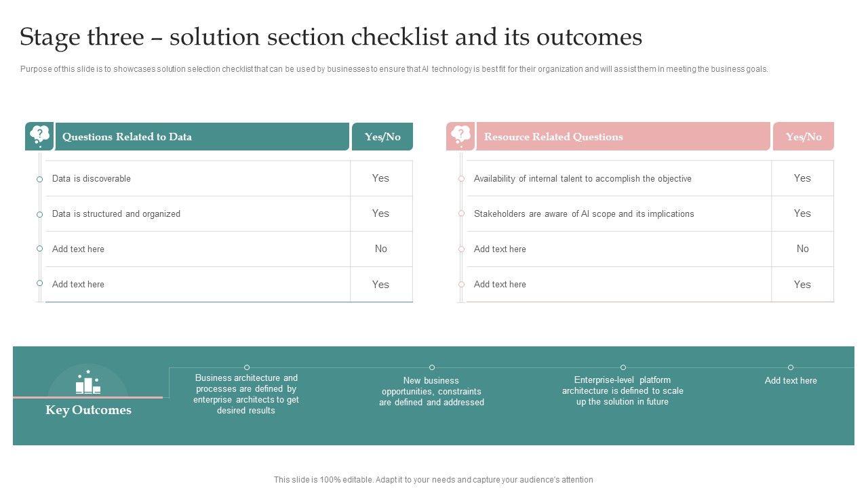Select the bullet beside Data is structured and organized

point(40,214)
